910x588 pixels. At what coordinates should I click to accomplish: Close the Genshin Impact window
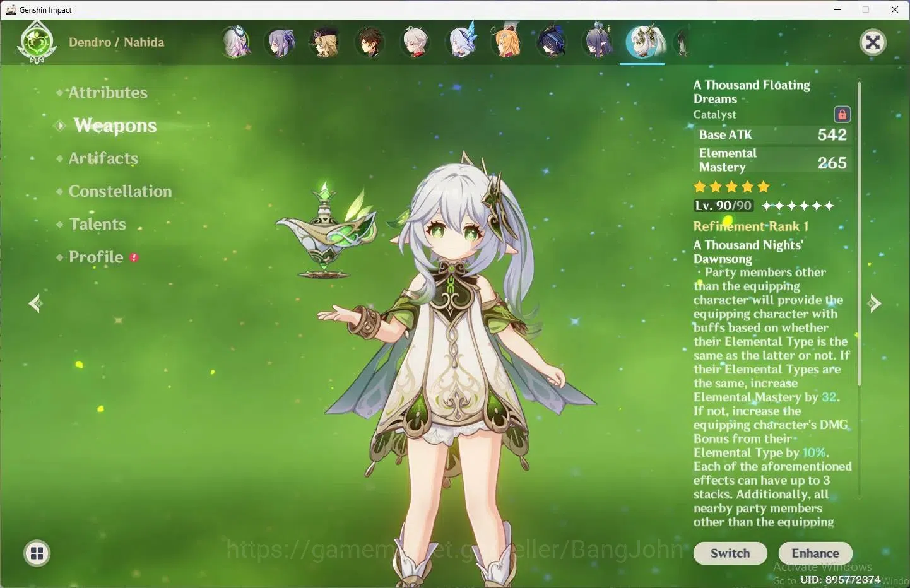click(895, 9)
